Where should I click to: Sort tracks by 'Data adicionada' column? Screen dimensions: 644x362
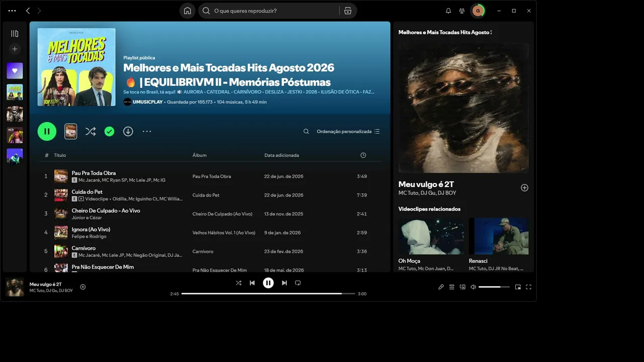(282, 155)
